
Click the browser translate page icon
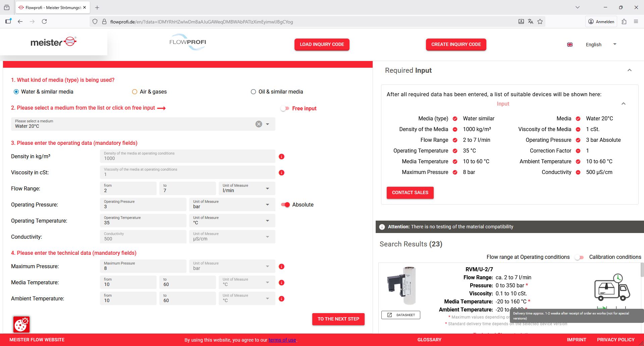pyautogui.click(x=530, y=22)
